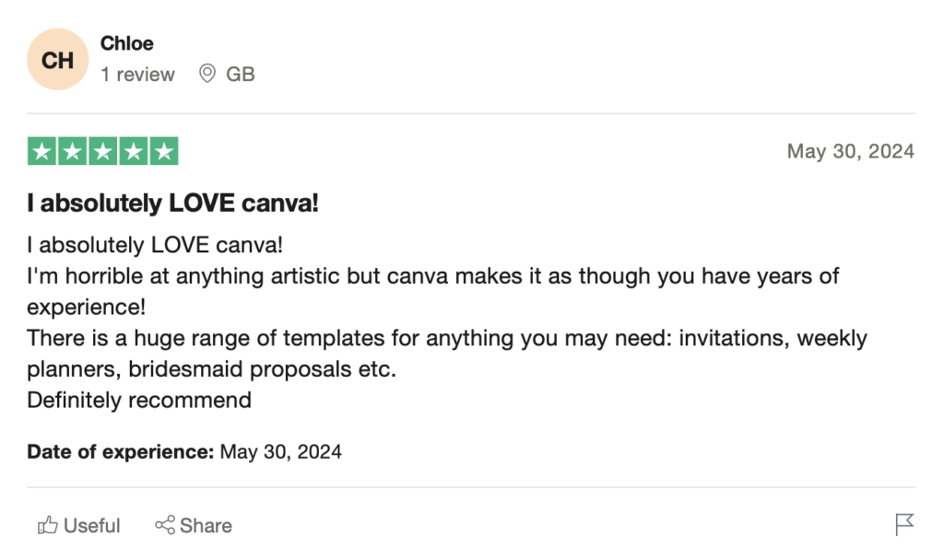
Task: Click the "1 review" count text
Action: [x=137, y=75]
